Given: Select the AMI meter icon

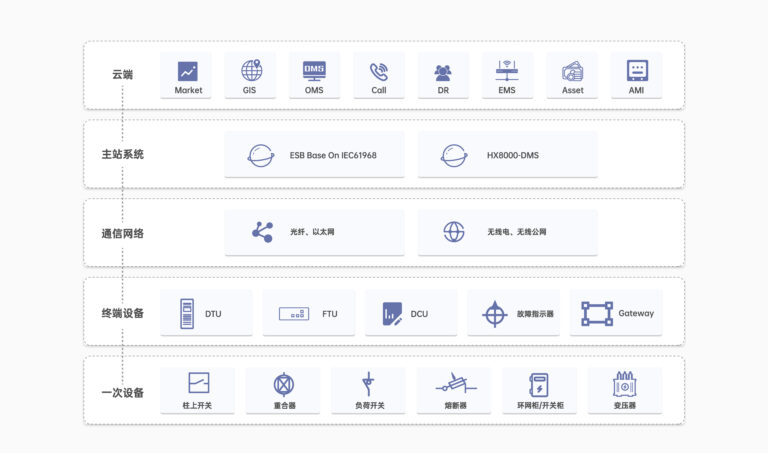Looking at the screenshot, I should coord(636,71).
